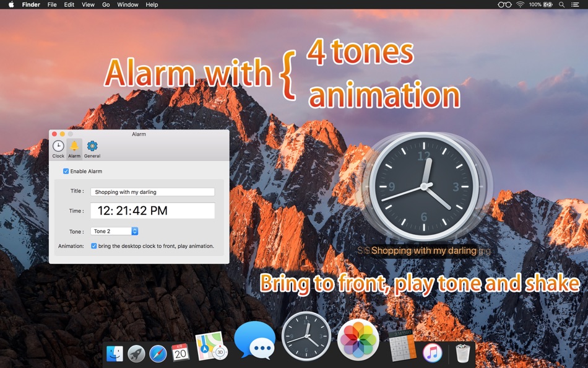Open the File menu
Image resolution: width=588 pixels, height=368 pixels.
tap(52, 4)
